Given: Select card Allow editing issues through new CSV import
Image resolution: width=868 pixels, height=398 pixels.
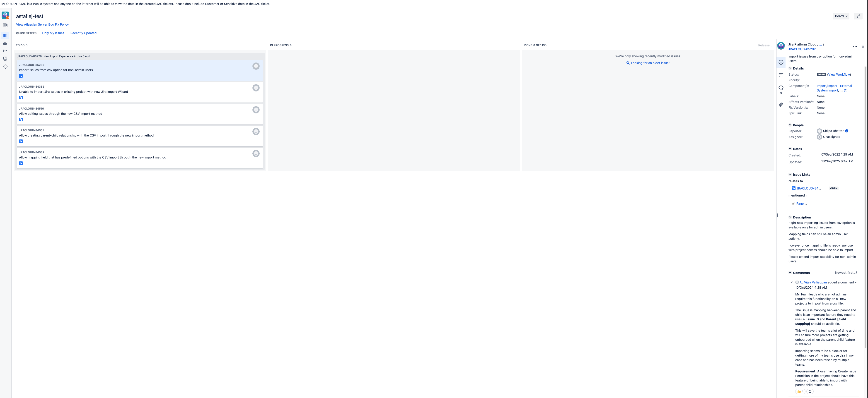Looking at the screenshot, I should coord(140,114).
